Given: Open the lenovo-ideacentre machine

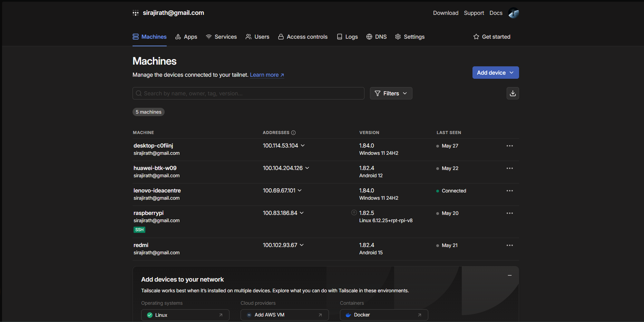Looking at the screenshot, I should (x=157, y=191).
